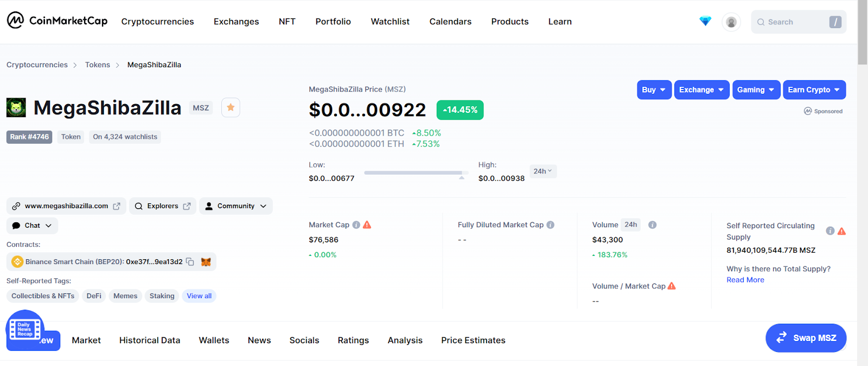
Task: Switch to the Ratings tab
Action: pos(353,341)
